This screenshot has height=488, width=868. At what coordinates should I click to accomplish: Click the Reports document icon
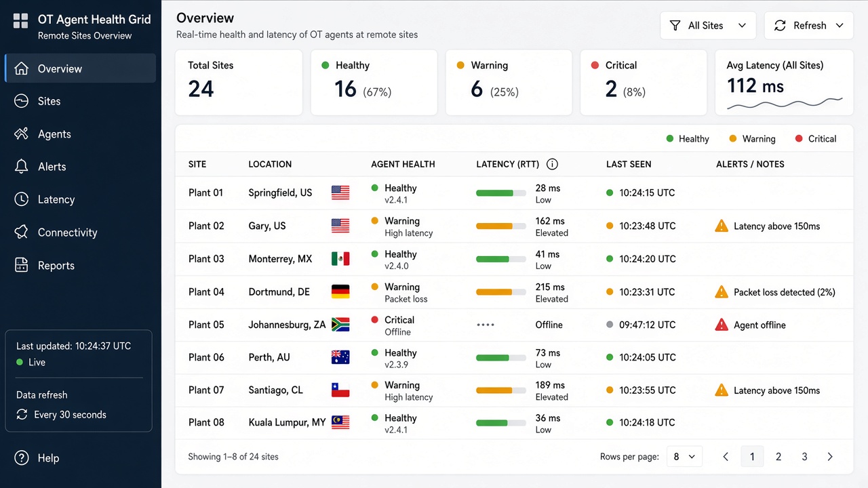point(22,266)
